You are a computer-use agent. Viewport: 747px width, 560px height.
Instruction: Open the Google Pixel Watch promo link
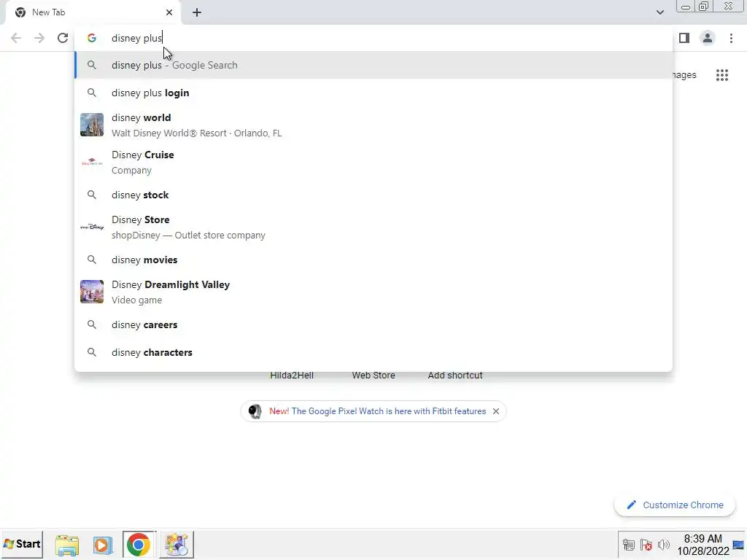(377, 411)
